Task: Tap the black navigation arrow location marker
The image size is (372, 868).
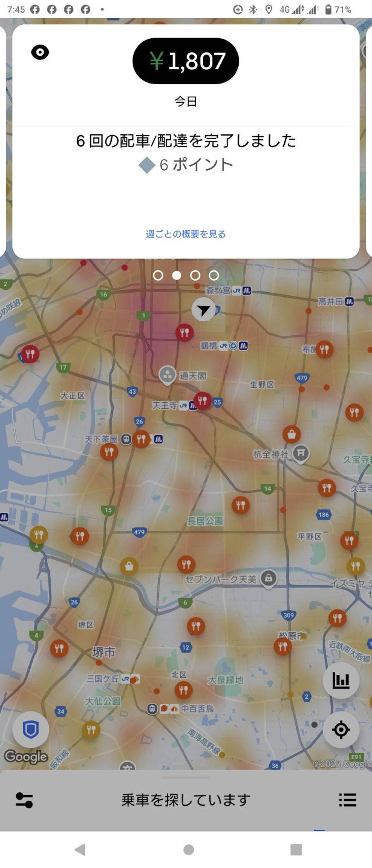Action: (203, 310)
